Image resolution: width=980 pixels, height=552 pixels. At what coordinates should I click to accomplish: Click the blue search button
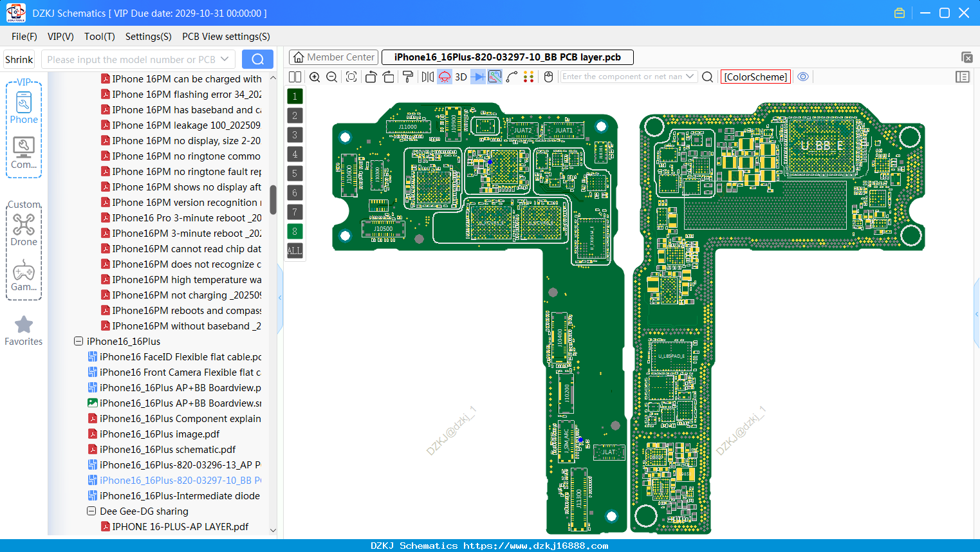(x=257, y=59)
